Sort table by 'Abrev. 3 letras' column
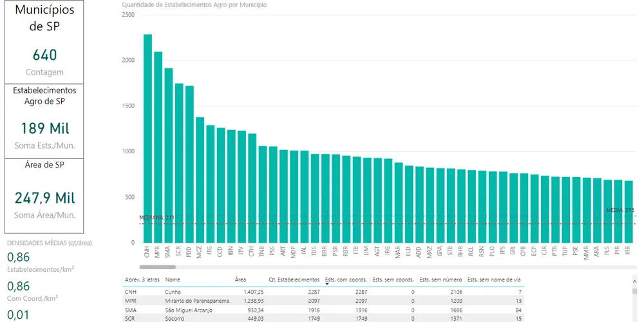Image resolution: width=644 pixels, height=322 pixels. pos(142,279)
